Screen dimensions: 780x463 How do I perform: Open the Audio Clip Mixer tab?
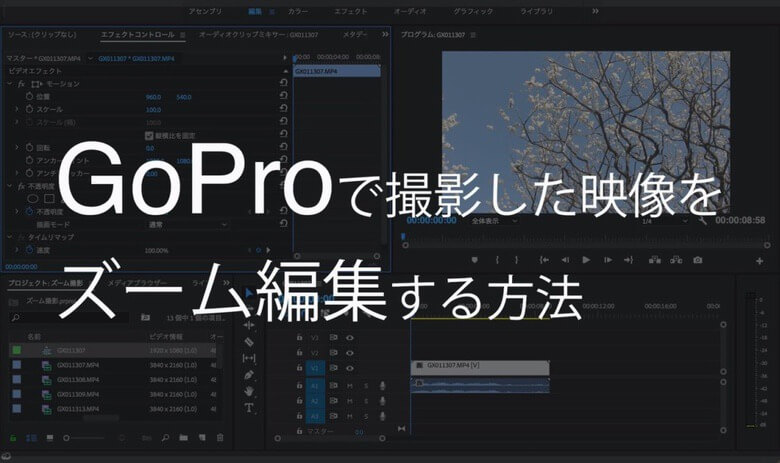(x=258, y=35)
